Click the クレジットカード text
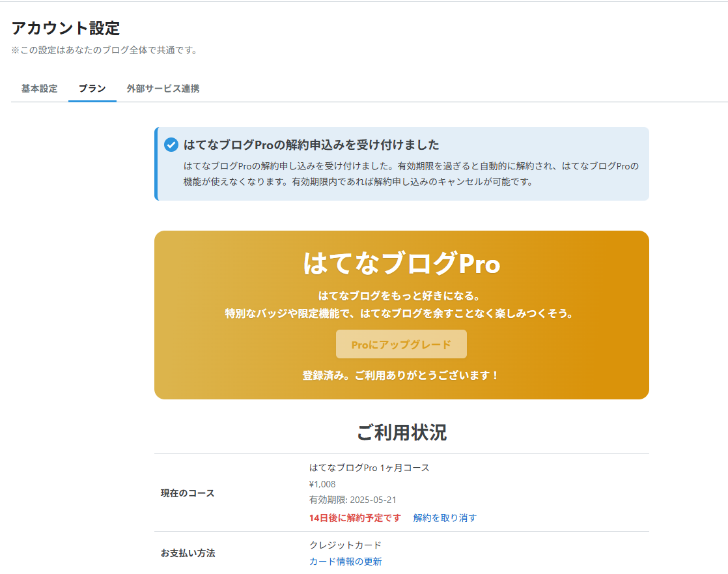 pyautogui.click(x=345, y=545)
